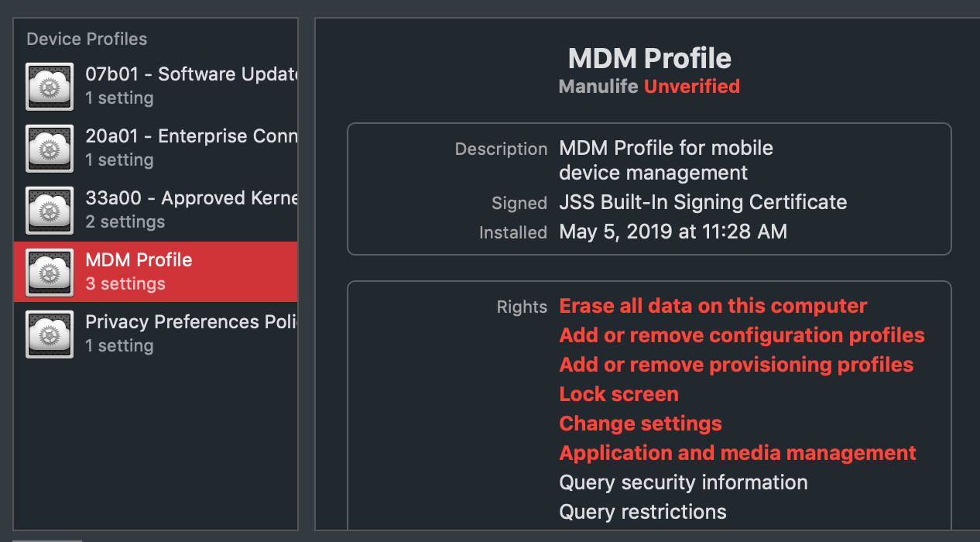
Task: Click the MDM Profile title heading
Action: pyautogui.click(x=649, y=58)
